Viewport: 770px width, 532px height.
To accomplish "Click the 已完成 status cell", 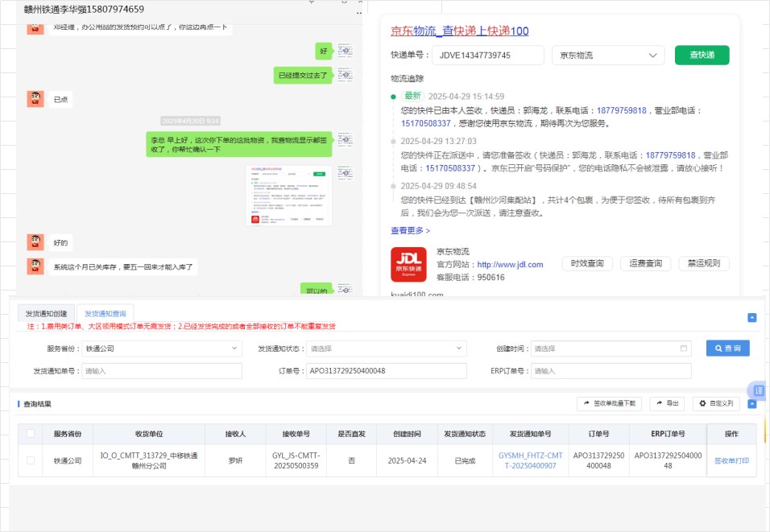I will pos(465,460).
